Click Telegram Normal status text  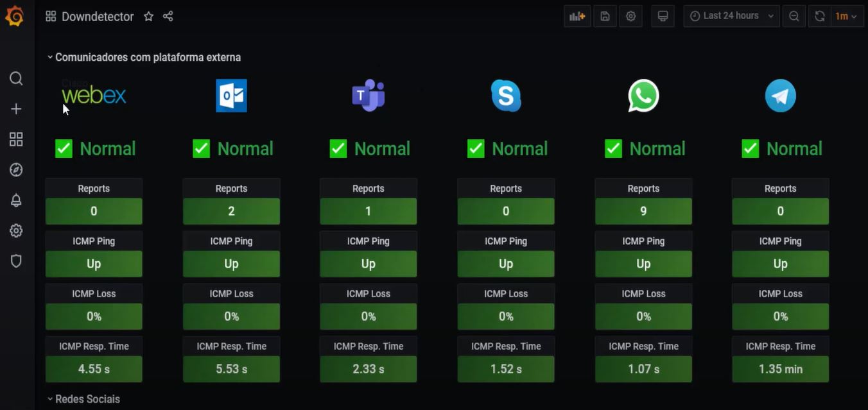(794, 149)
